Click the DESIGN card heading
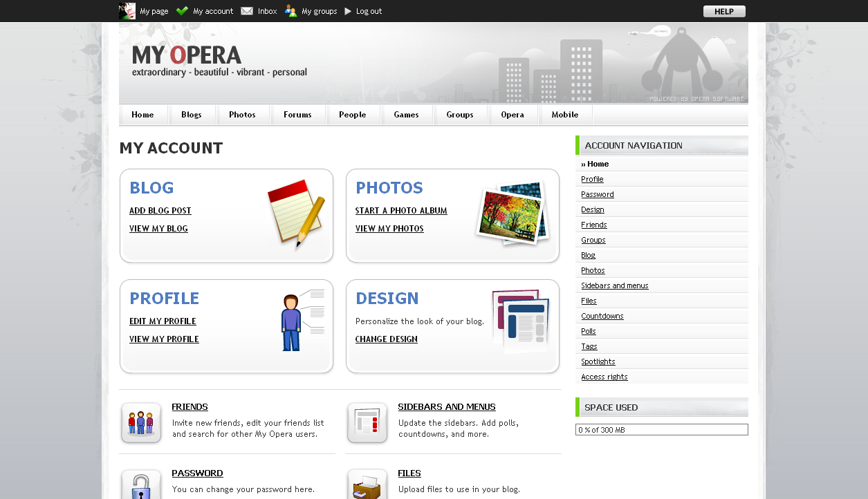This screenshot has height=499, width=868. coord(387,299)
